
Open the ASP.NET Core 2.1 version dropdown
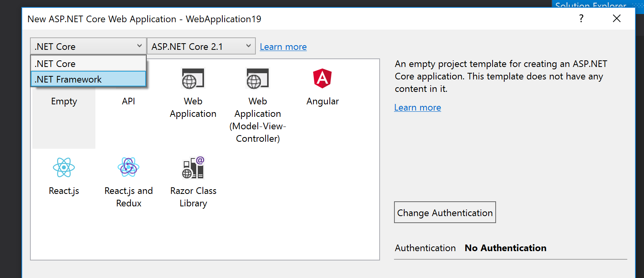point(201,46)
